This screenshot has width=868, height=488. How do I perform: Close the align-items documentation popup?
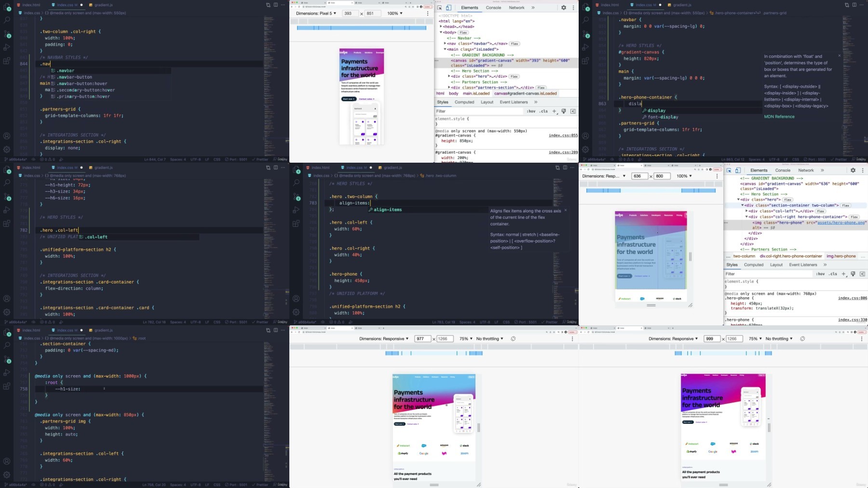pos(566,210)
